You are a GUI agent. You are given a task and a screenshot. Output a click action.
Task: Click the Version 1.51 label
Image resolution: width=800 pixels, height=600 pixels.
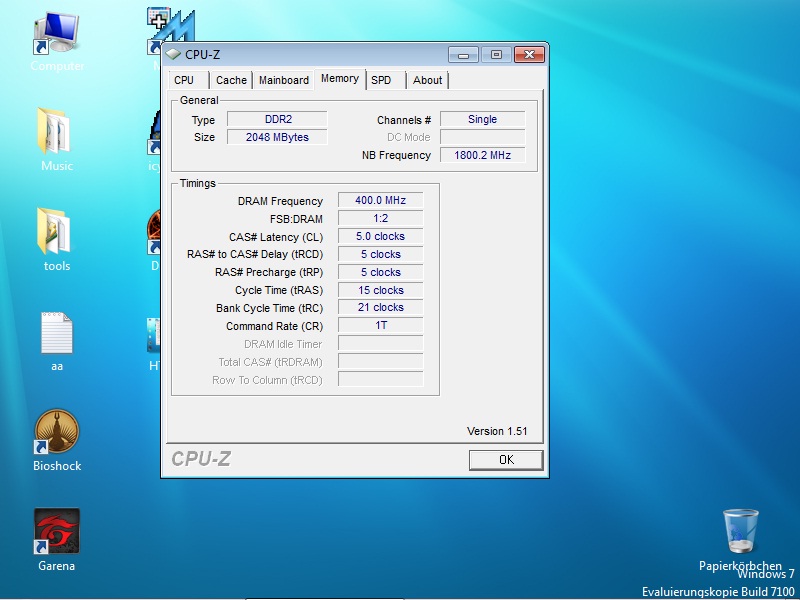[497, 431]
